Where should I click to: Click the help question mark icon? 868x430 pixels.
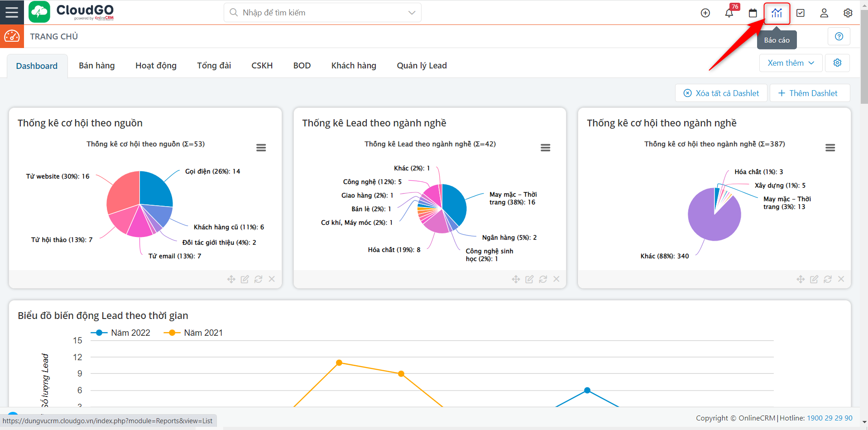click(839, 37)
